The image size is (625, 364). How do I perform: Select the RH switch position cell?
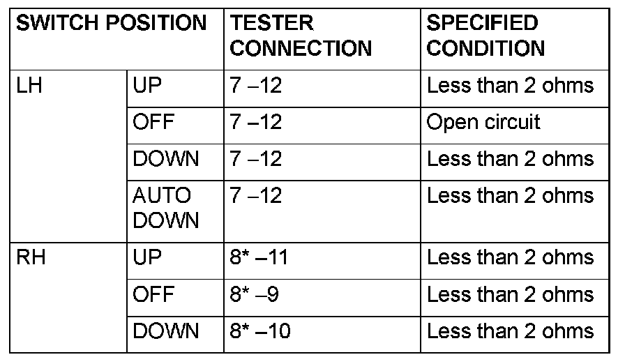29,258
